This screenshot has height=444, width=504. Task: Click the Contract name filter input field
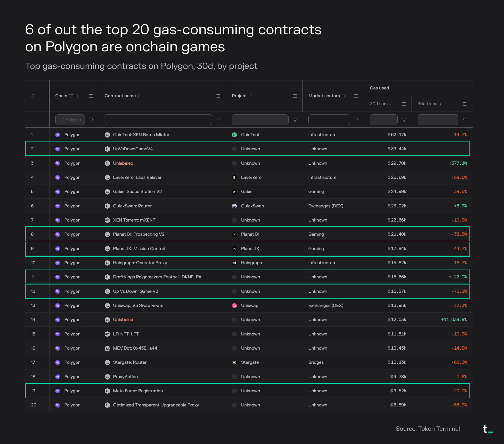coord(158,120)
